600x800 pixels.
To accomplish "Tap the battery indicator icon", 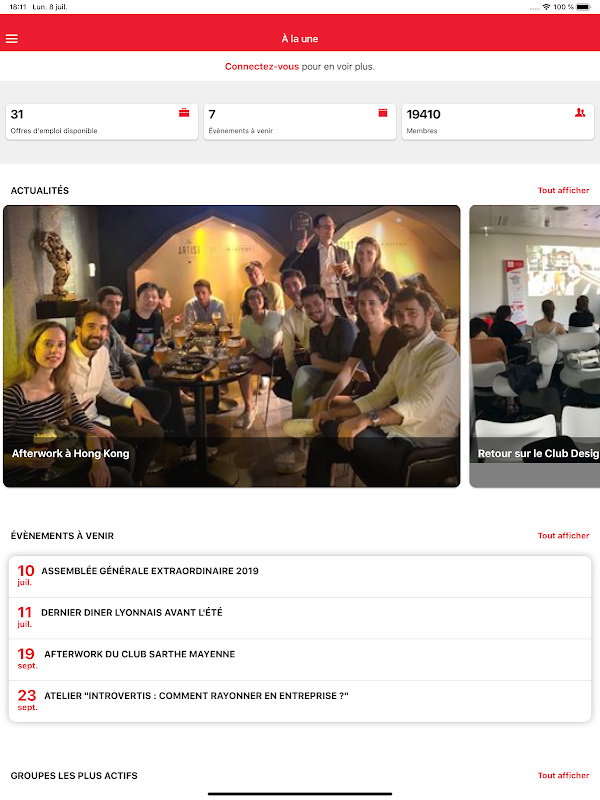I will click(584, 7).
